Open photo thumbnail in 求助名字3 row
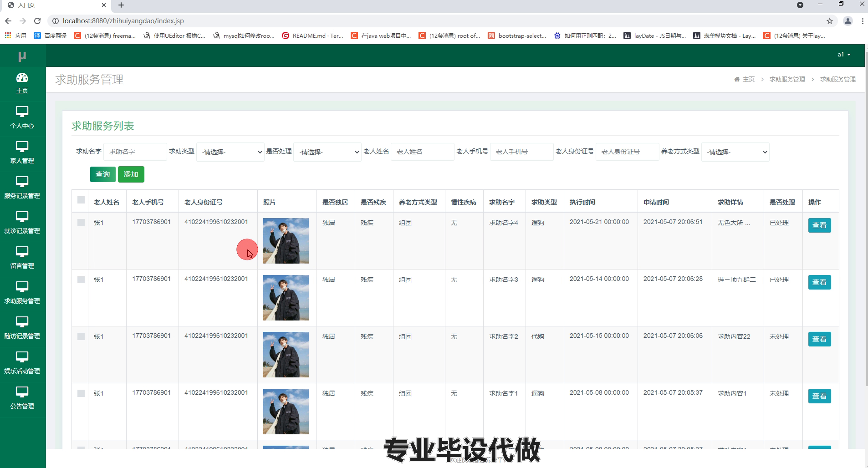 coord(286,298)
